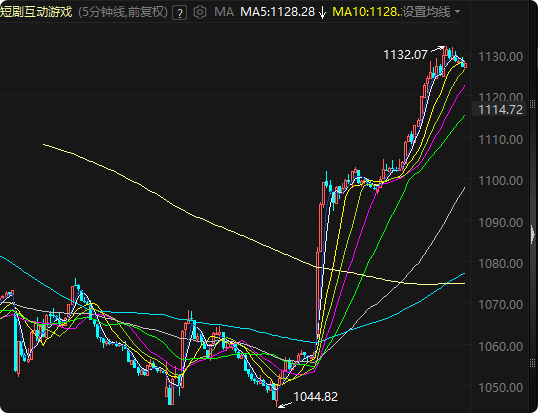This screenshot has width=538, height=413.
Task: Click the lower grip handle on right edge
Action: (x=532, y=363)
